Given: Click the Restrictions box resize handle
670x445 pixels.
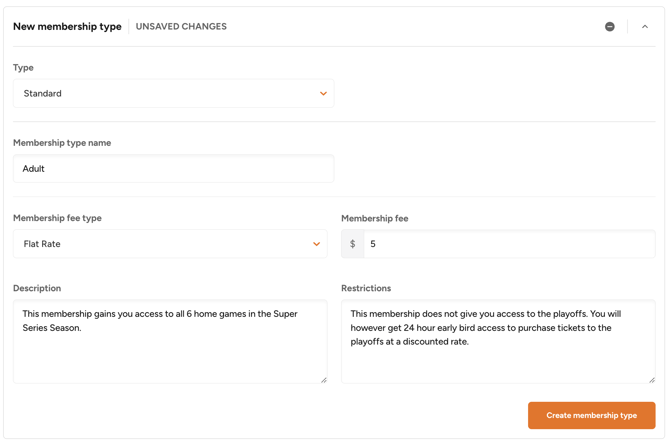Looking at the screenshot, I should click(651, 379).
